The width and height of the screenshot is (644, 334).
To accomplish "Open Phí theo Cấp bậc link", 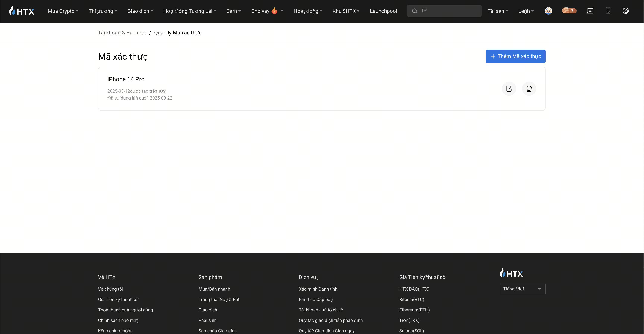I will (316, 300).
